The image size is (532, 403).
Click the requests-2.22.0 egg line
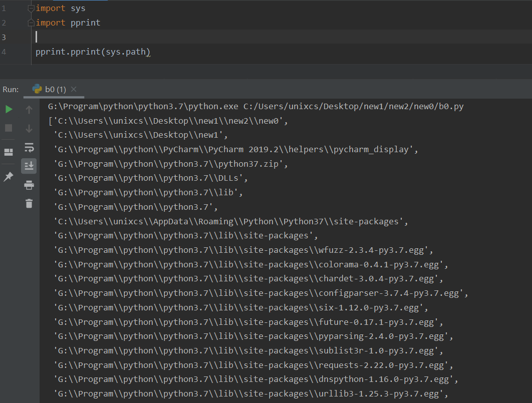253,365
